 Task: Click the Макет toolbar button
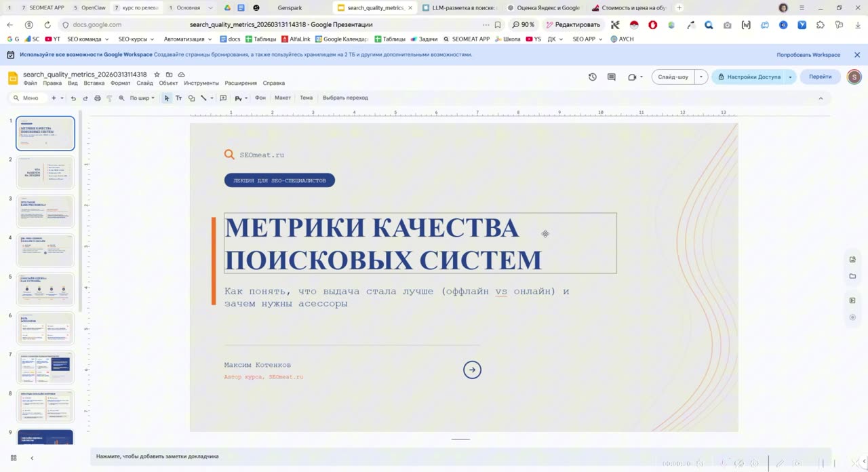283,98
